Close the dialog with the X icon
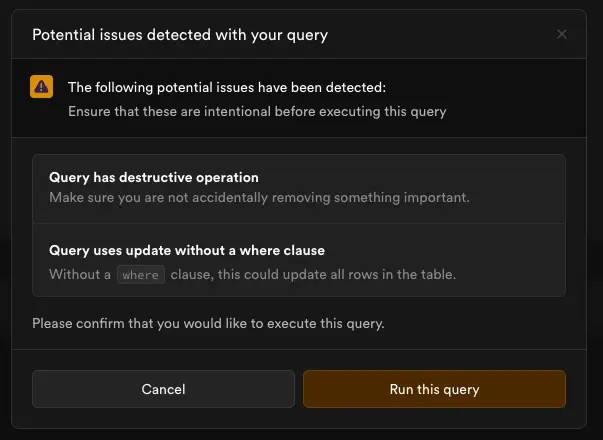Image resolution: width=603 pixels, height=440 pixels. coord(562,34)
